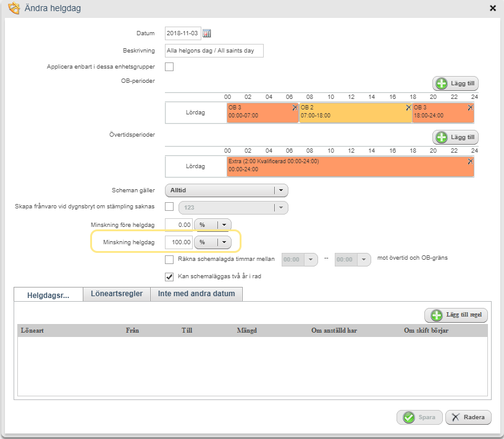Click the Om skift börjar column header
This screenshot has width=504, height=439.
426,331
